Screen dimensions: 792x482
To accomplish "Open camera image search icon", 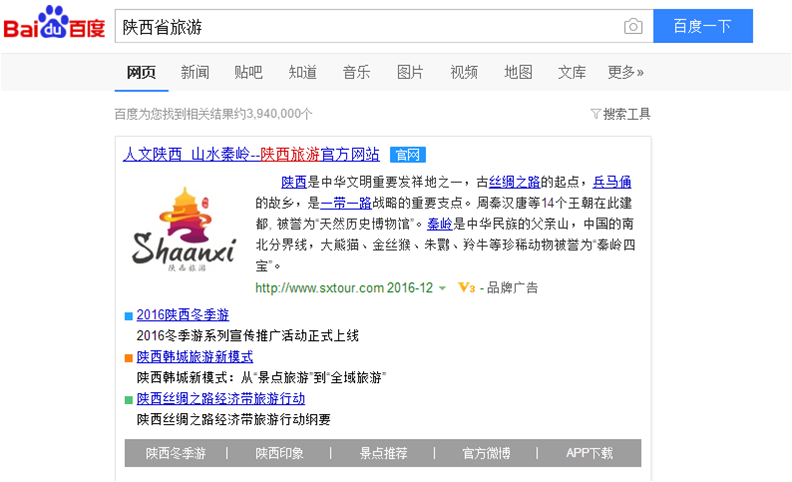I will pyautogui.click(x=633, y=26).
